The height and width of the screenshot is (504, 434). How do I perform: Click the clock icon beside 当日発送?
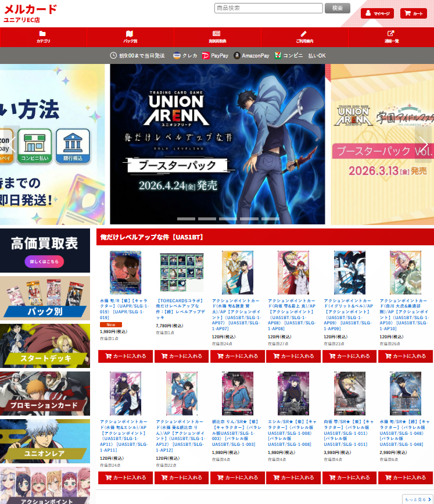click(113, 55)
